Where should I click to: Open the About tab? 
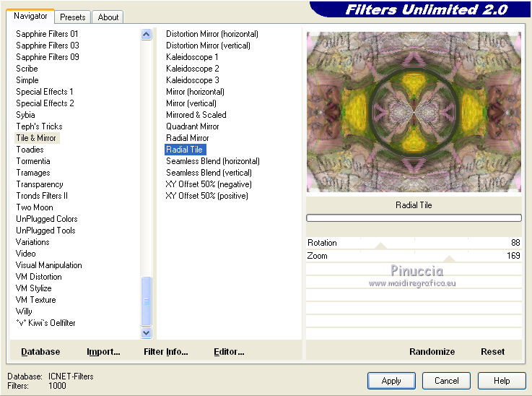pyautogui.click(x=108, y=17)
